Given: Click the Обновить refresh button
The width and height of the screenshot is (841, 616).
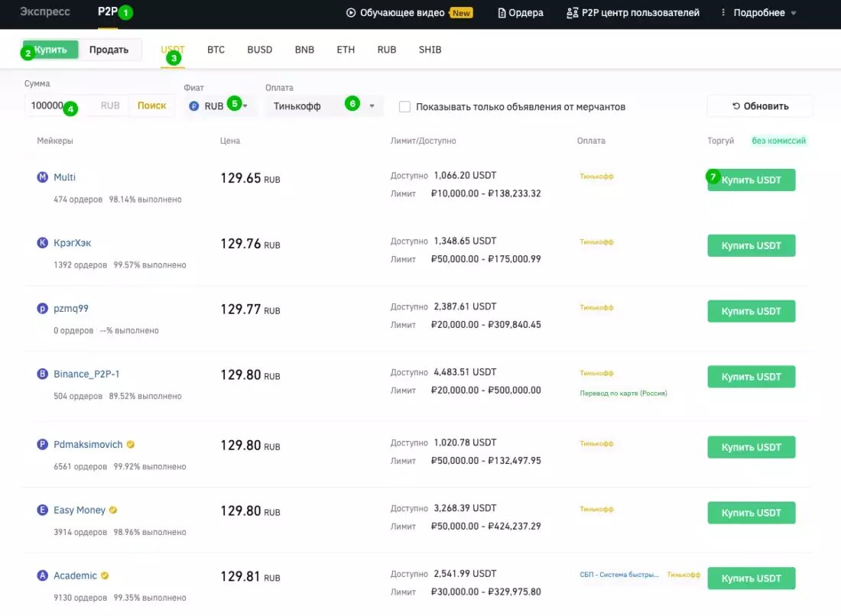Looking at the screenshot, I should 759,106.
